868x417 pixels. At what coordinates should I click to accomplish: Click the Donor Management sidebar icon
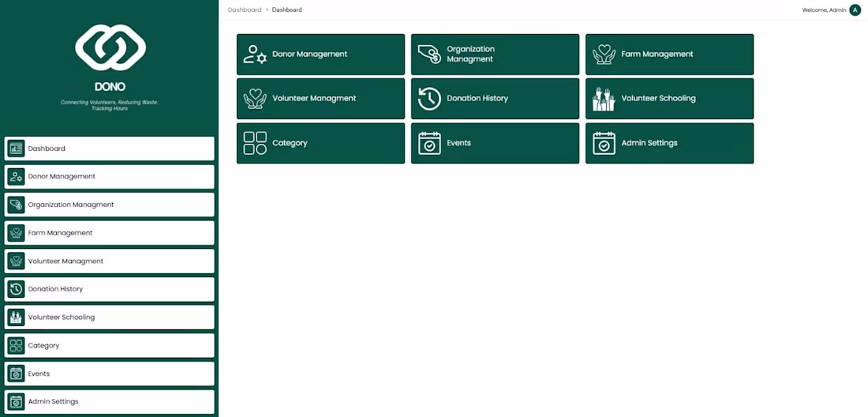[16, 177]
